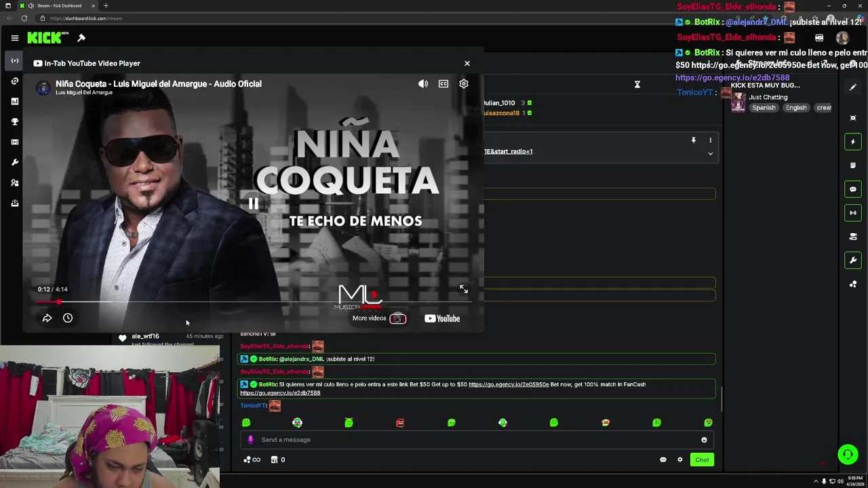Image resolution: width=868 pixels, height=488 pixels.
Task: Open More videos button
Action: coord(379,319)
